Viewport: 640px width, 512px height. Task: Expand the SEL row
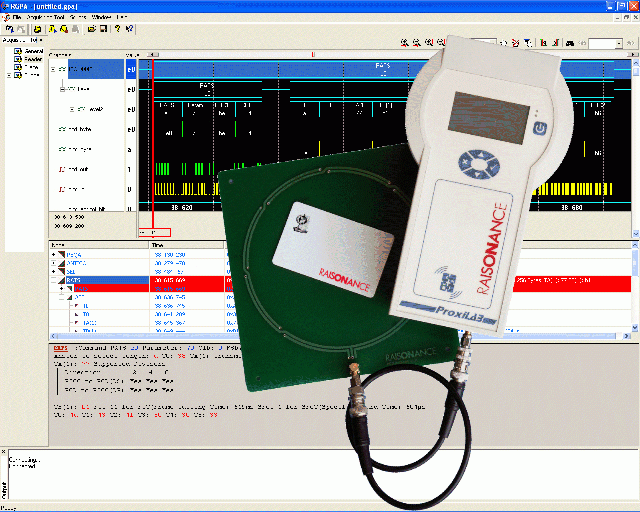pos(53,272)
